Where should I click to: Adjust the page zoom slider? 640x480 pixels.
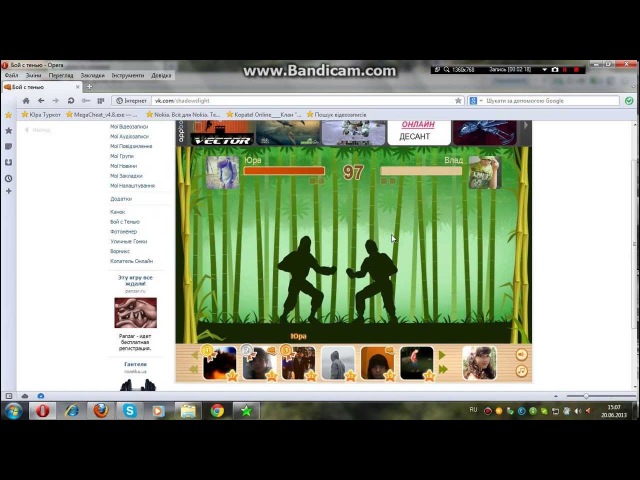coord(586,396)
